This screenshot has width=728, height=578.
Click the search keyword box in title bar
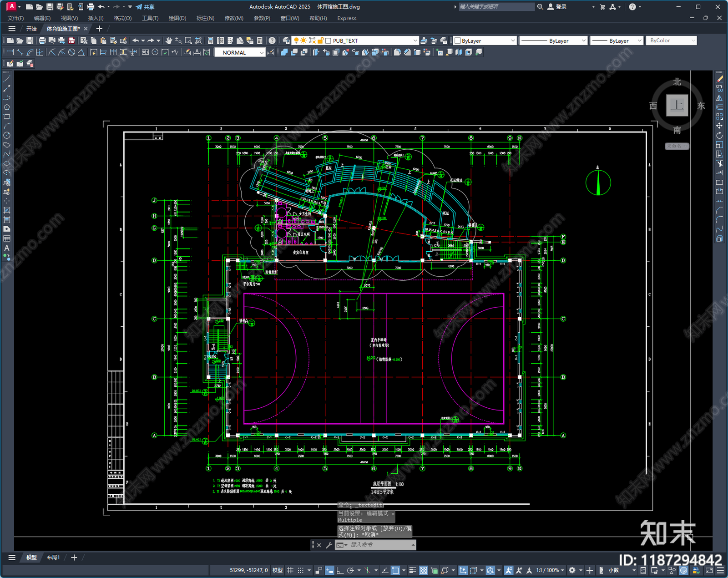(496, 7)
